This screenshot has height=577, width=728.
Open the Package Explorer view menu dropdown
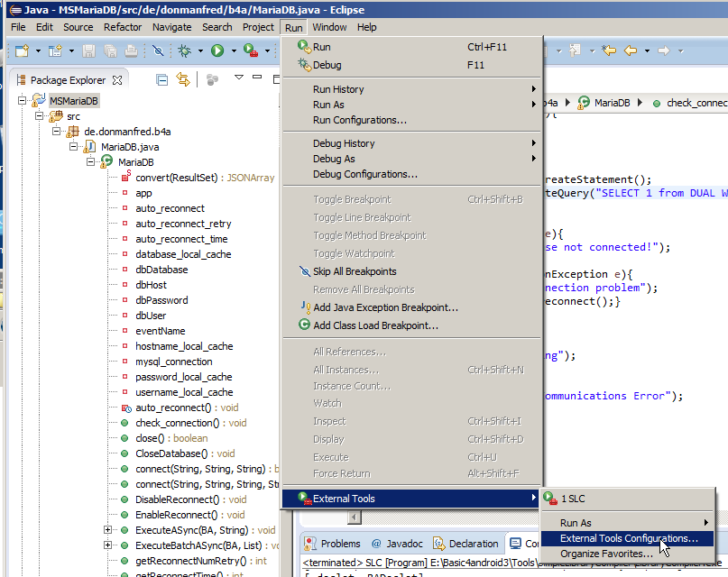click(239, 78)
